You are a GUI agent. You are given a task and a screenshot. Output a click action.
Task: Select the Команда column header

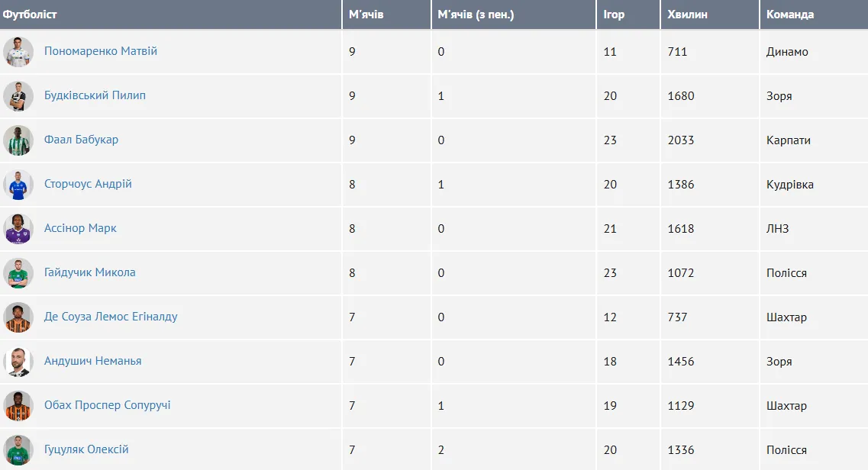(x=790, y=14)
